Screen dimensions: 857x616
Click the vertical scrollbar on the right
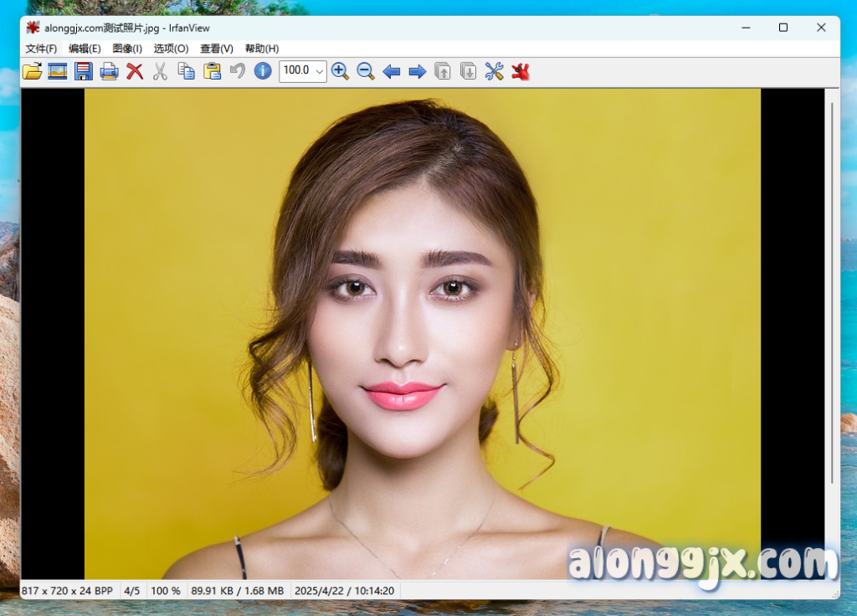832,293
